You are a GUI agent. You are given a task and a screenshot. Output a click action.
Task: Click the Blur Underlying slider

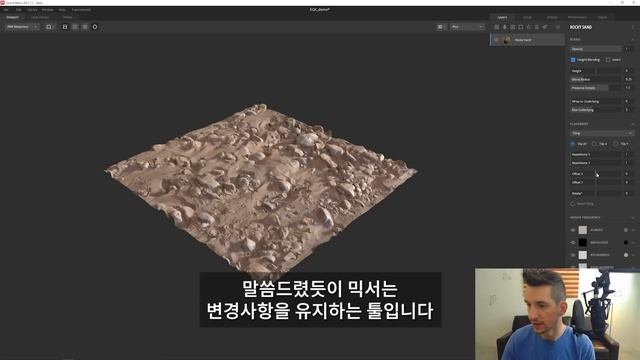(x=595, y=110)
